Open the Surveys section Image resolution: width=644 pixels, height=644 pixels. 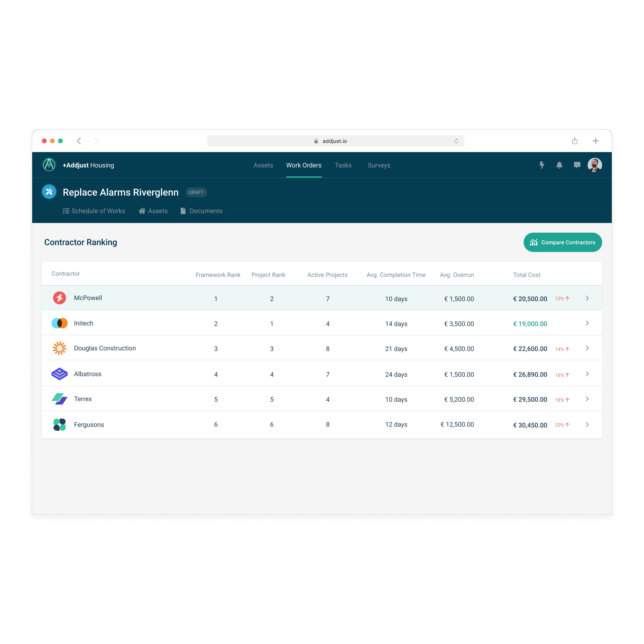[x=378, y=165]
